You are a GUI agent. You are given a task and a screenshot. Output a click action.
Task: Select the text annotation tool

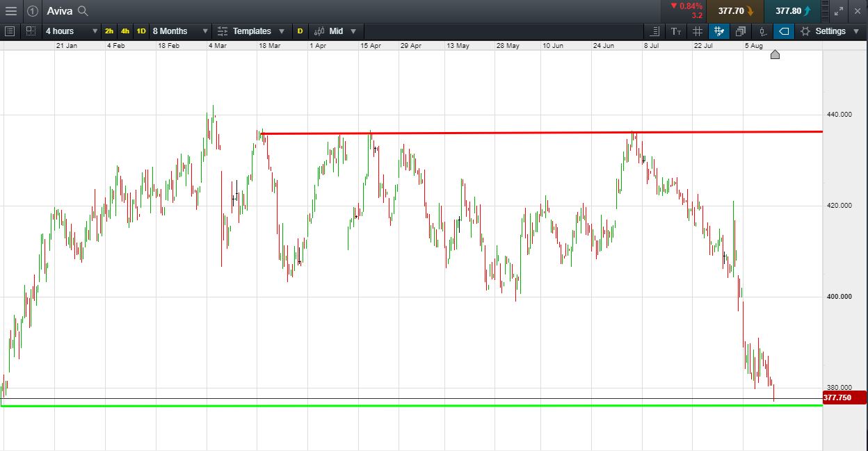click(x=676, y=31)
